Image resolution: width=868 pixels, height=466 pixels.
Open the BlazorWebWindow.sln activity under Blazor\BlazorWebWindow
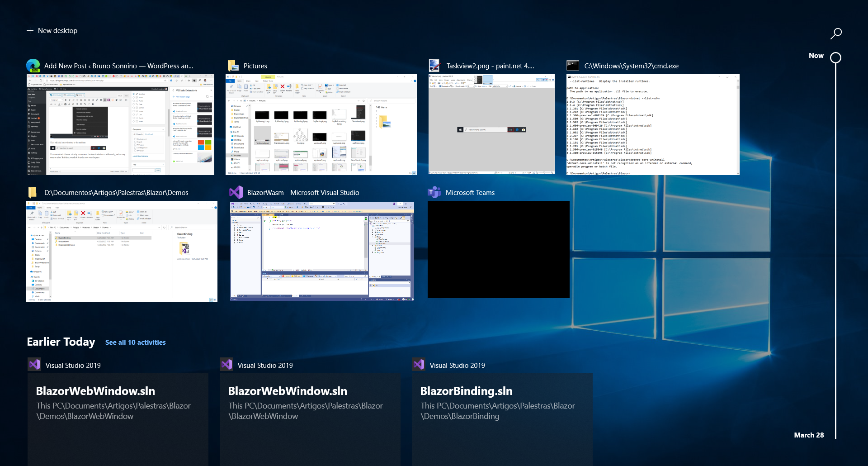[310, 419]
